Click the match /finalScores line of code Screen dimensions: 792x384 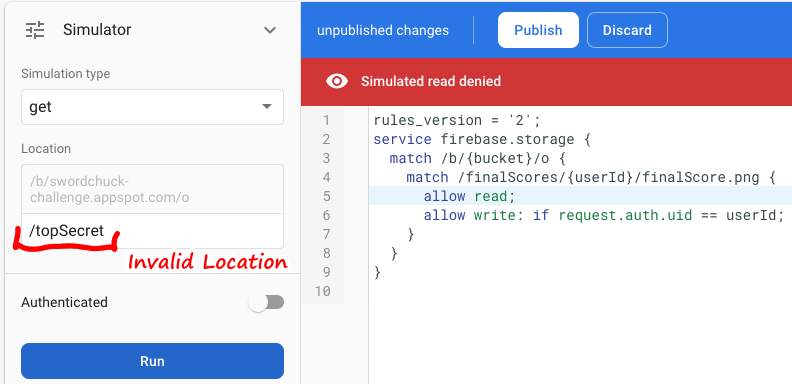pos(590,177)
